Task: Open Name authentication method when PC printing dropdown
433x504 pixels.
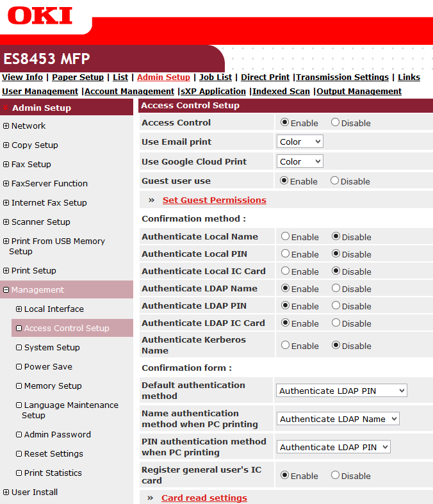Action: click(338, 419)
